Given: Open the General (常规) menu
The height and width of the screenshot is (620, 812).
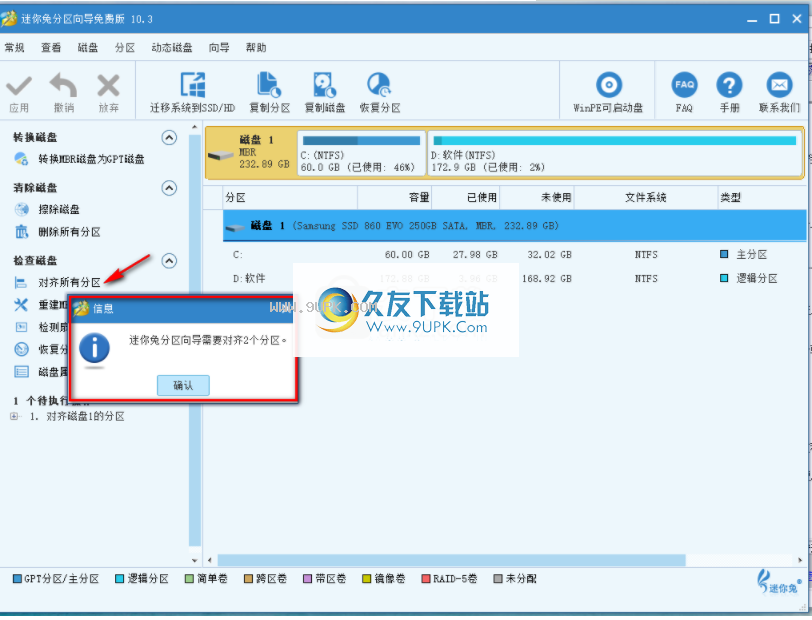Looking at the screenshot, I should (14, 48).
